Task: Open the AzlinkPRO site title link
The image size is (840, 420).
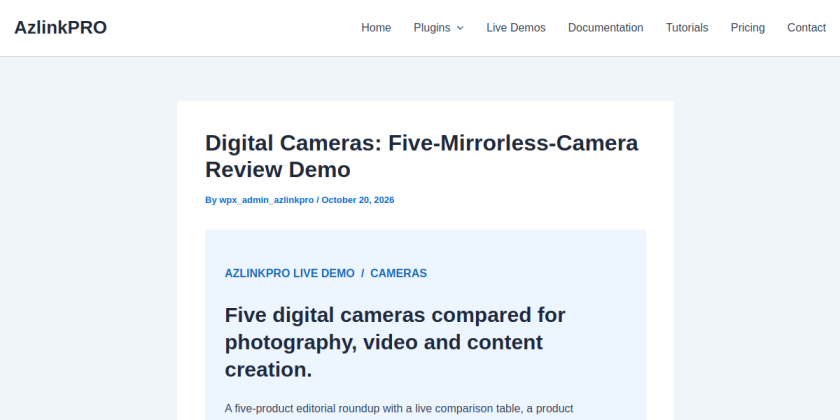Action: [x=61, y=28]
